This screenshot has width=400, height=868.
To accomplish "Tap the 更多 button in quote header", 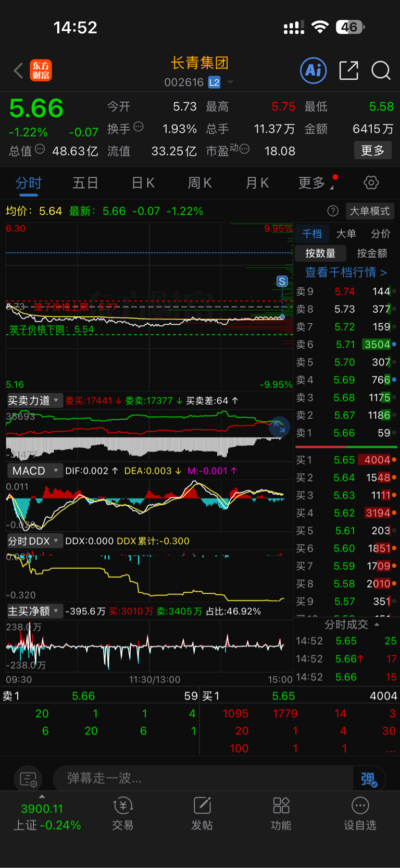I will (x=373, y=151).
